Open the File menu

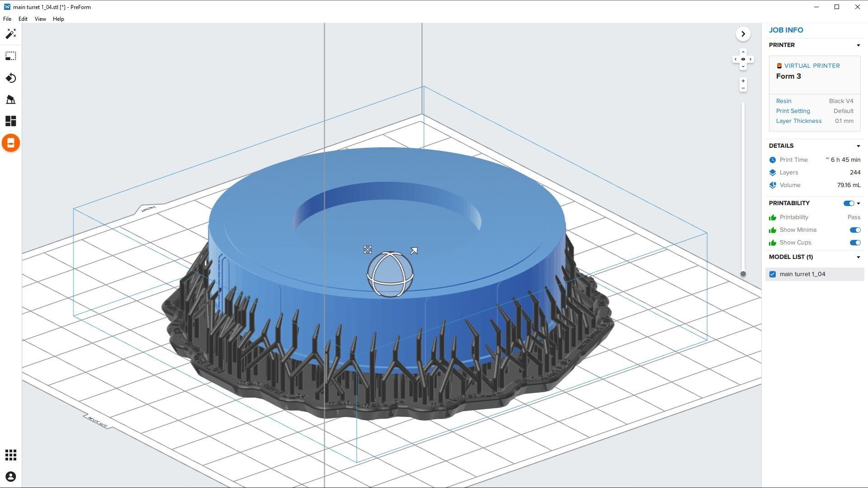click(x=7, y=19)
